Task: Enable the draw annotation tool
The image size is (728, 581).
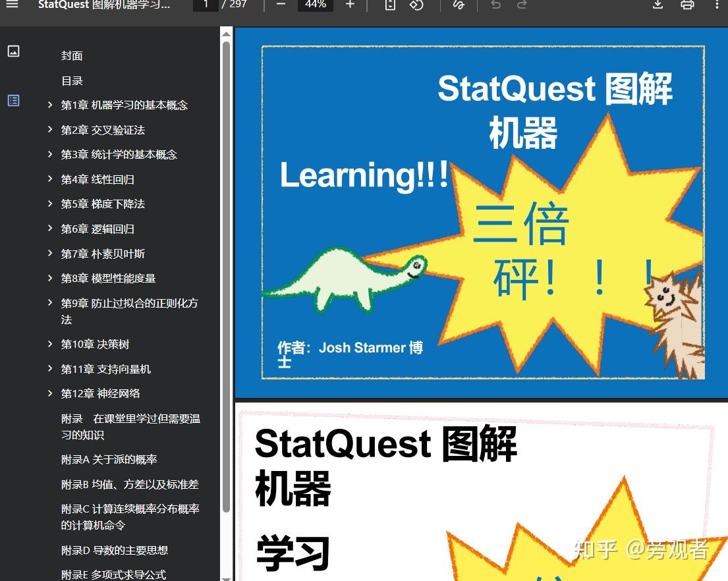Action: click(x=459, y=5)
